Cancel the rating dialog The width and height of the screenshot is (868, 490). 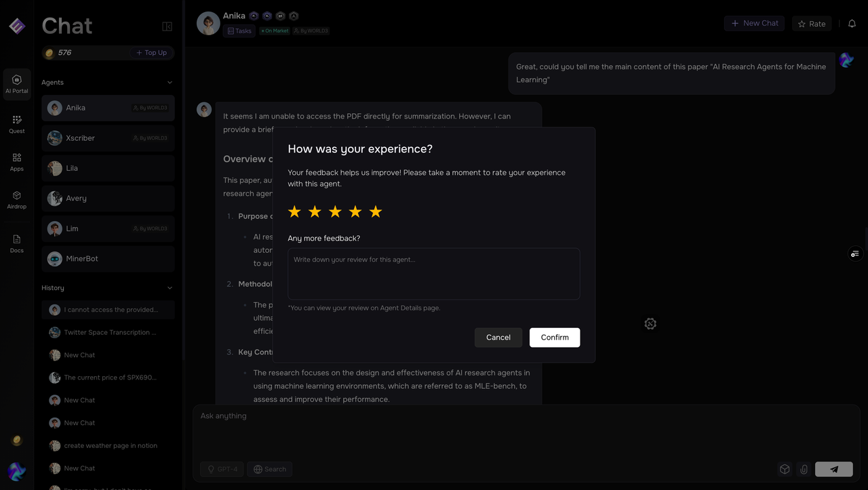click(498, 338)
